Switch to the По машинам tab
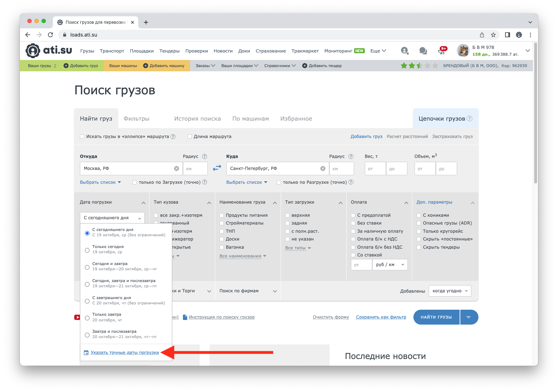The width and height of the screenshot is (558, 392). click(251, 119)
